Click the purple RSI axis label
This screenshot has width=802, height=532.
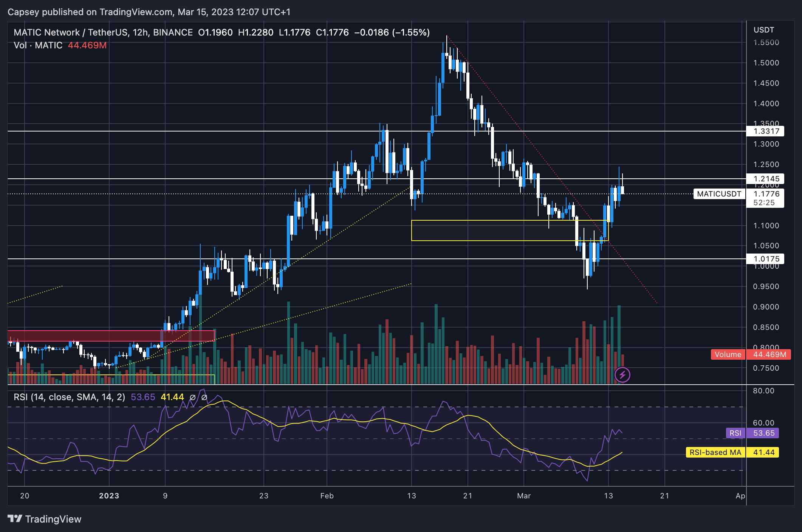pyautogui.click(x=735, y=433)
